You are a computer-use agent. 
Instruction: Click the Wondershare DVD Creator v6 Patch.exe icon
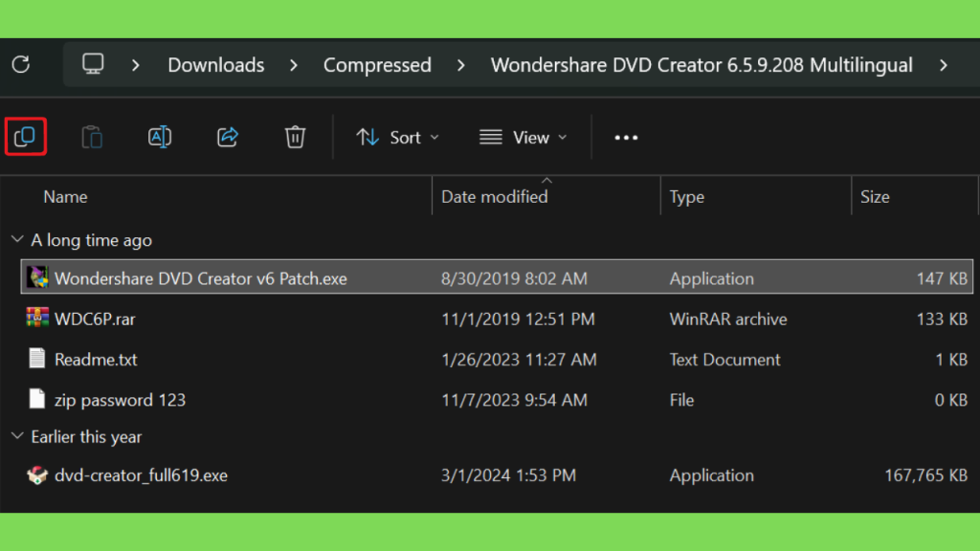[x=37, y=277]
